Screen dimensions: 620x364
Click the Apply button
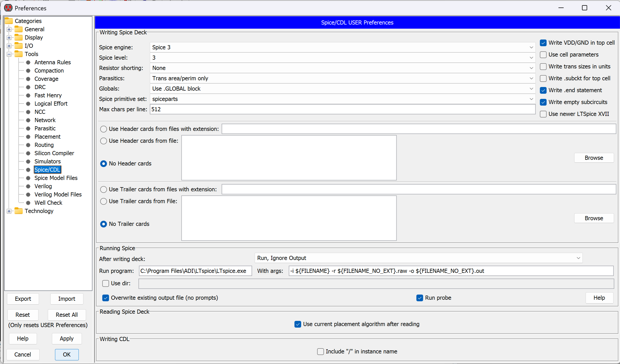pos(67,338)
